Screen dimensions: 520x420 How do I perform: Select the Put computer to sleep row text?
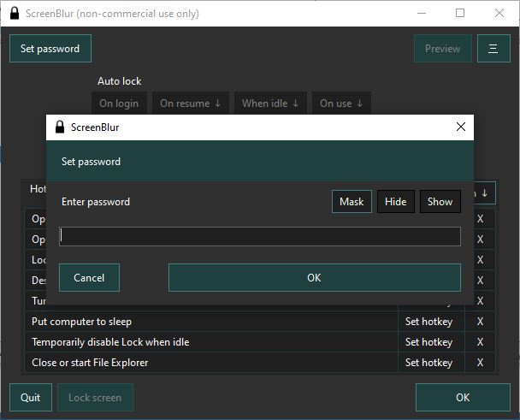(81, 322)
